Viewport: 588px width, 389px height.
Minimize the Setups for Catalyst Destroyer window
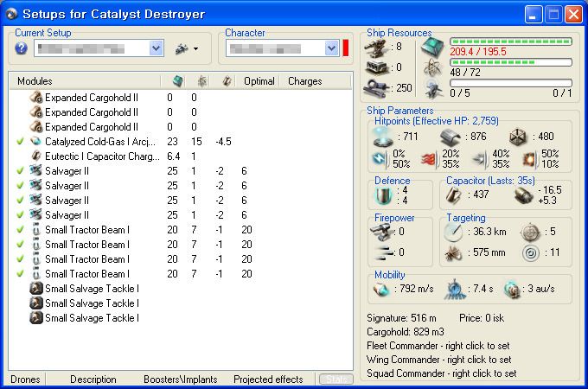point(534,15)
